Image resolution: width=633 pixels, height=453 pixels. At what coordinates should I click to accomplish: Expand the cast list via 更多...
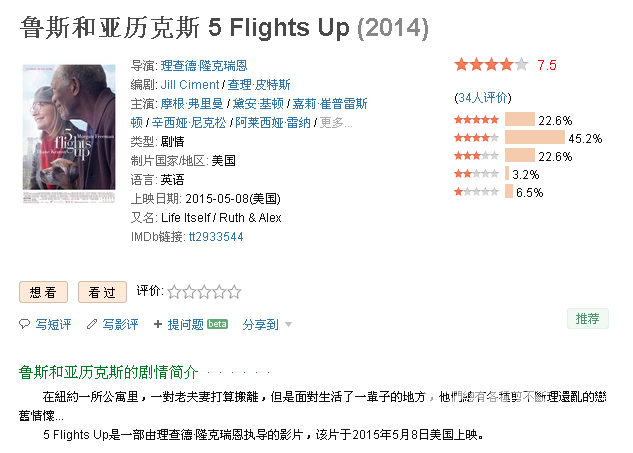336,122
